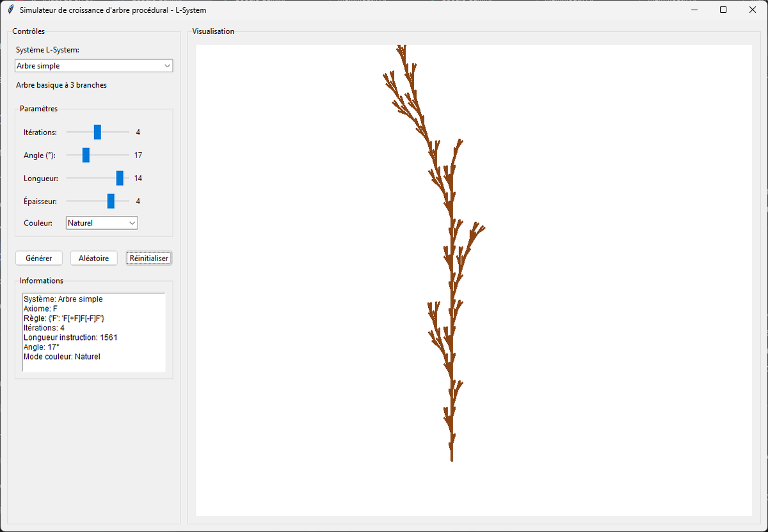Click the 'Itérations: 4' info line

pyautogui.click(x=44, y=328)
